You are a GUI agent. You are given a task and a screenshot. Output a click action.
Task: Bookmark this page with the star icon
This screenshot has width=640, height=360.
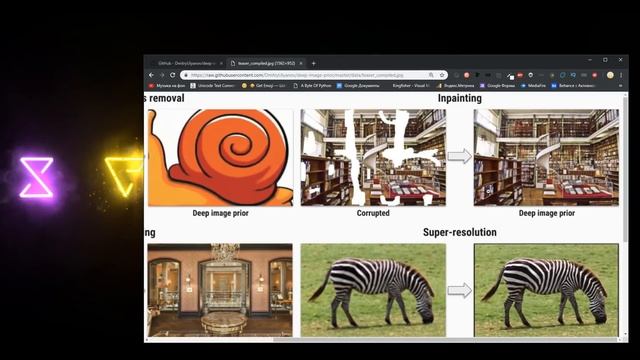(x=442, y=75)
